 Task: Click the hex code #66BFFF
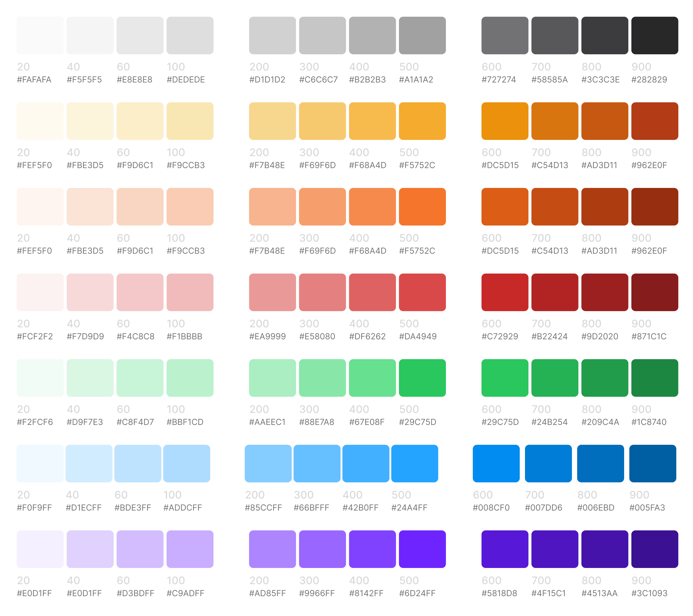(x=312, y=508)
